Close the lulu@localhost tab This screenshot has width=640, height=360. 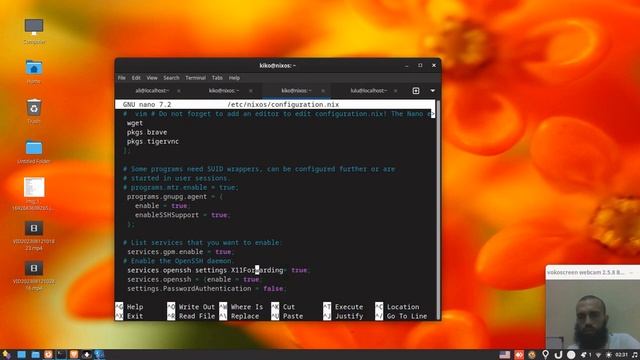[x=396, y=91]
